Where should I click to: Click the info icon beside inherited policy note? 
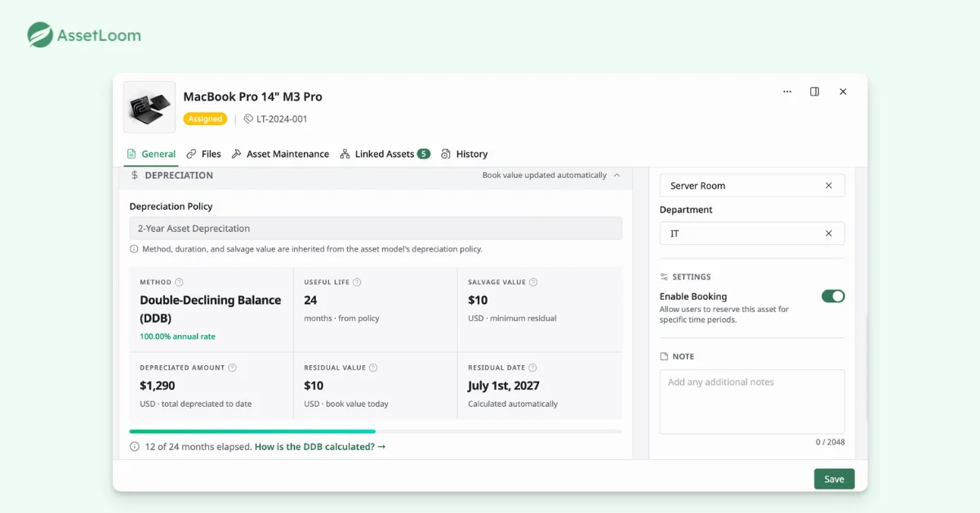(134, 249)
